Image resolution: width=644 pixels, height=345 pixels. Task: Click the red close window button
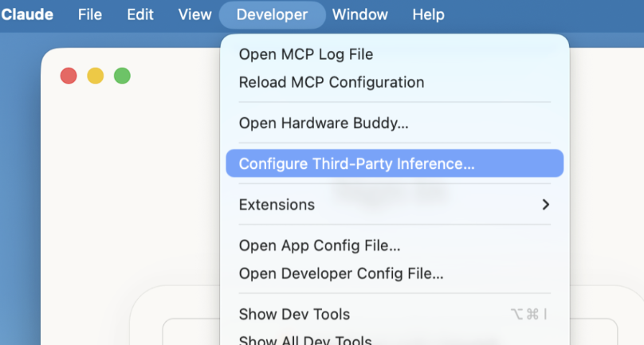coord(69,76)
